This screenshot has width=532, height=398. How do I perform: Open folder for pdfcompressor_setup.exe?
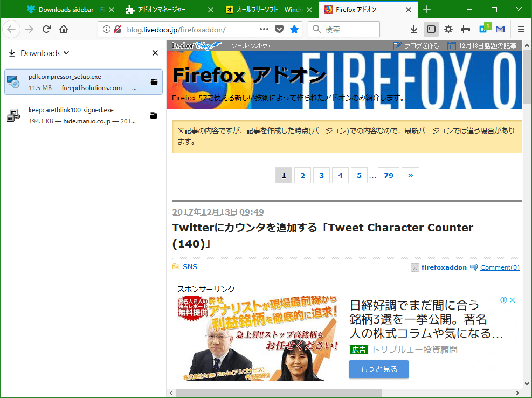click(154, 82)
